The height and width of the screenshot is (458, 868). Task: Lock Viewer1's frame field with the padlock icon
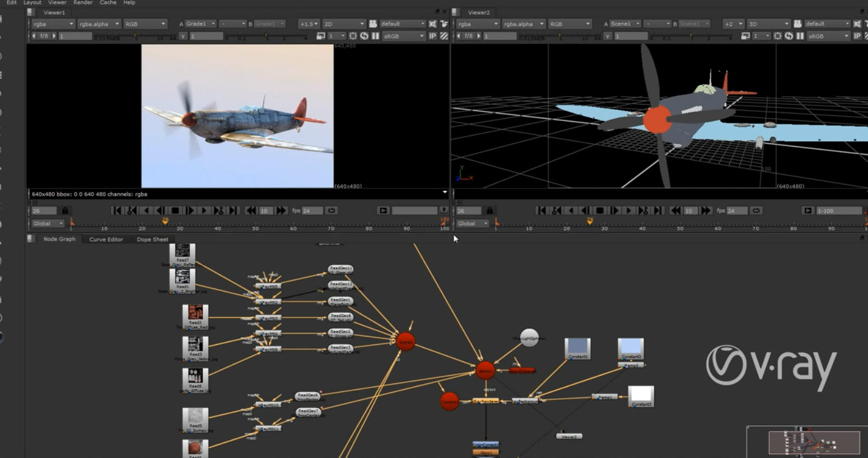pyautogui.click(x=66, y=210)
